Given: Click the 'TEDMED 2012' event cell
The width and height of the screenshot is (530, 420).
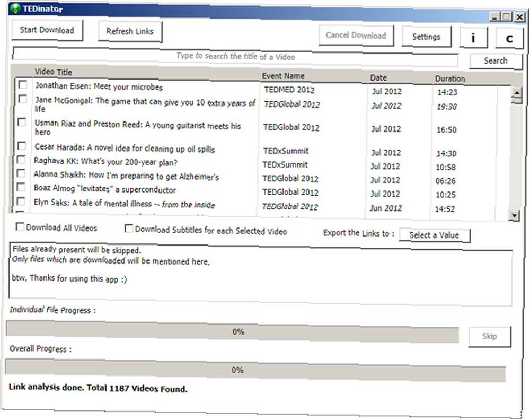Looking at the screenshot, I should (x=289, y=90).
